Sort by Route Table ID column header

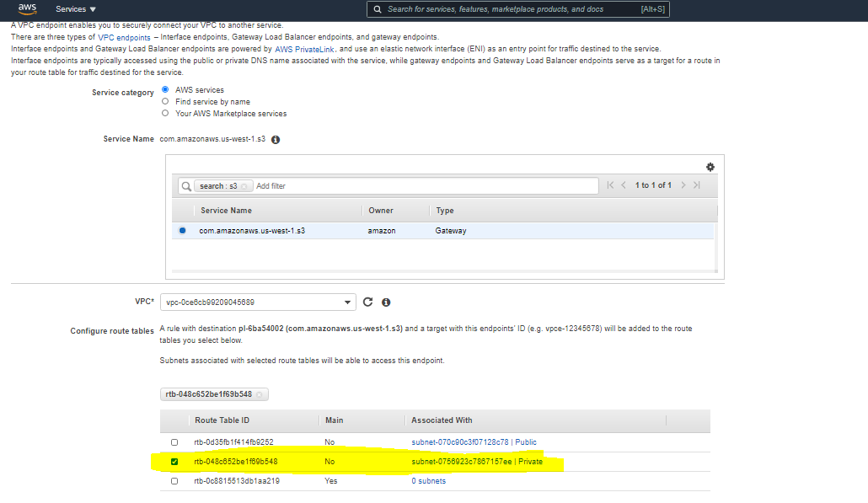pos(222,420)
